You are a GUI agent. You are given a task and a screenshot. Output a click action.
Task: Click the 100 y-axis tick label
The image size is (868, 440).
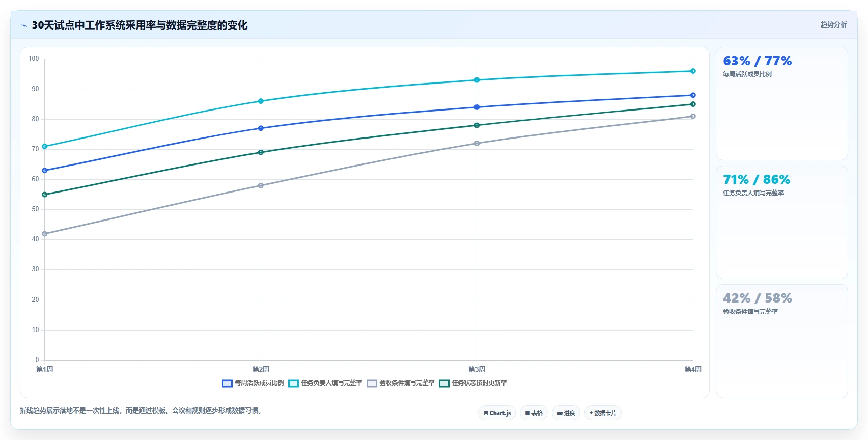[34, 59]
